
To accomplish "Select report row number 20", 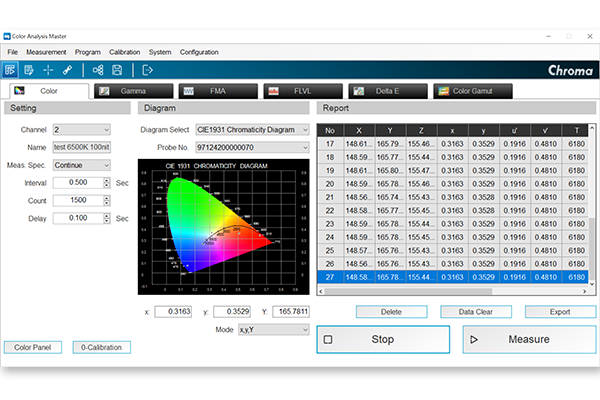I will [x=453, y=184].
